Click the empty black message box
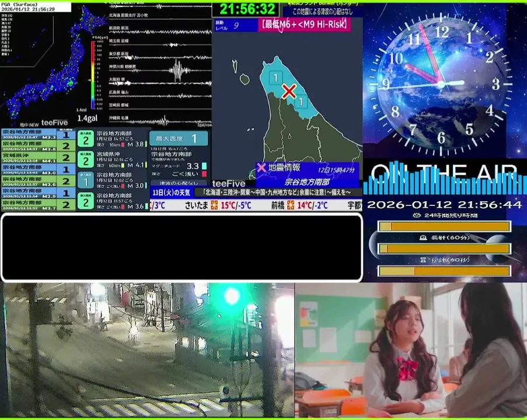 point(182,247)
